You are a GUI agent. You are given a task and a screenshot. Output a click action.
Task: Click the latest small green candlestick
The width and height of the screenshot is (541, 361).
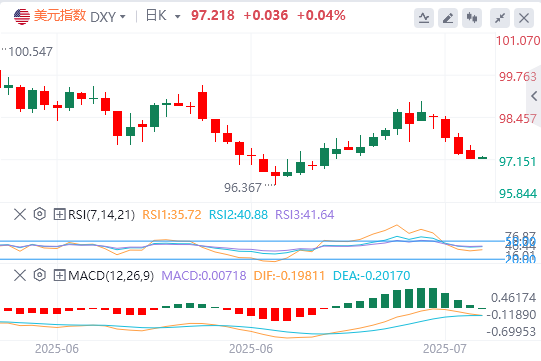482,158
